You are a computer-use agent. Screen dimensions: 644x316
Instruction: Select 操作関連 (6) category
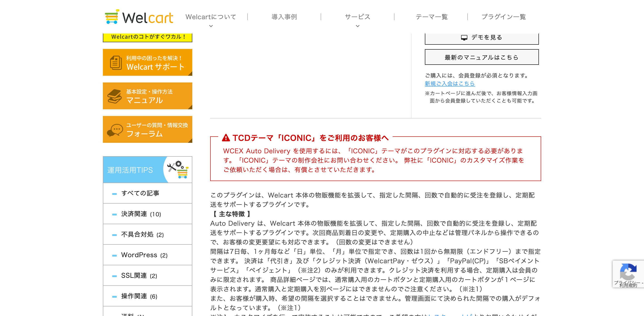tap(148, 296)
